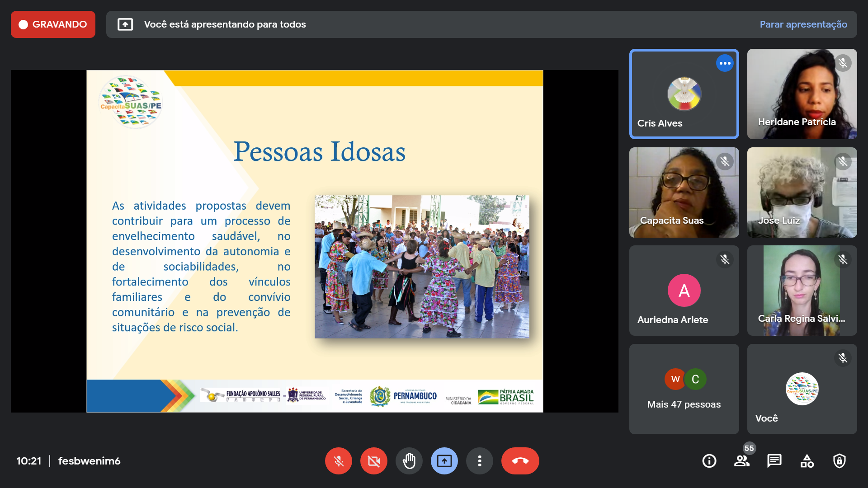Image resolution: width=868 pixels, height=488 pixels.
Task: Open more options three-dot menu
Action: pyautogui.click(x=480, y=461)
